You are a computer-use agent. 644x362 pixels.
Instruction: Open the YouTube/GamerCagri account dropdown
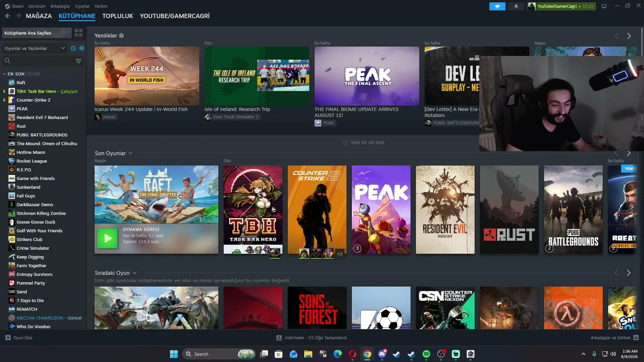click(x=561, y=6)
